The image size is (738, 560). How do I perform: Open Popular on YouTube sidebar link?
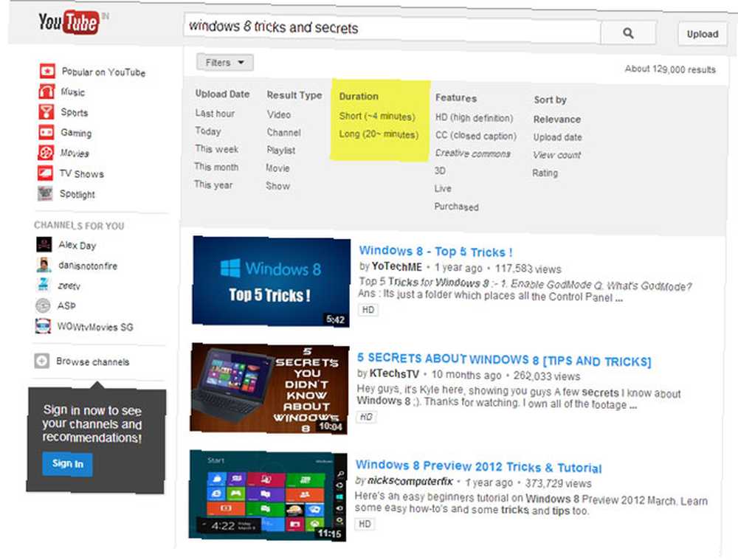[103, 72]
